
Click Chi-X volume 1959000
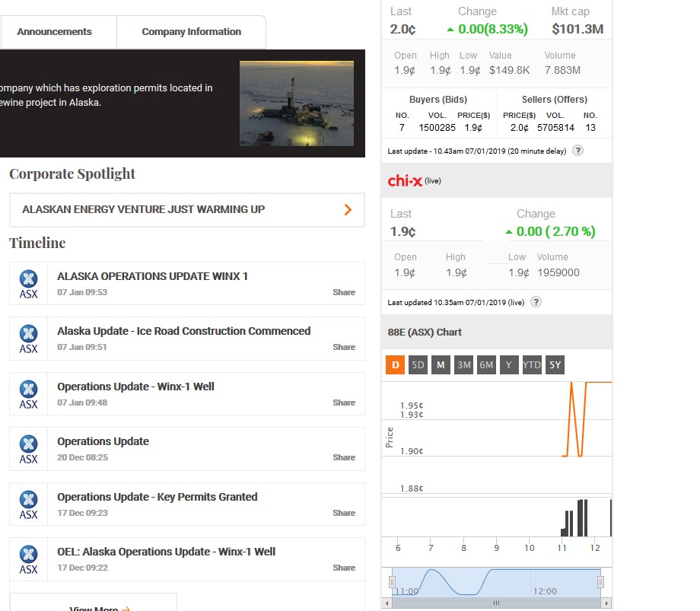[x=558, y=272]
